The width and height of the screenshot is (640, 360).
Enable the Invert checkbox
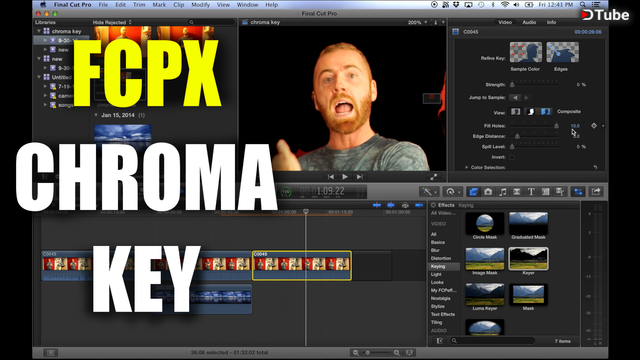[512, 157]
